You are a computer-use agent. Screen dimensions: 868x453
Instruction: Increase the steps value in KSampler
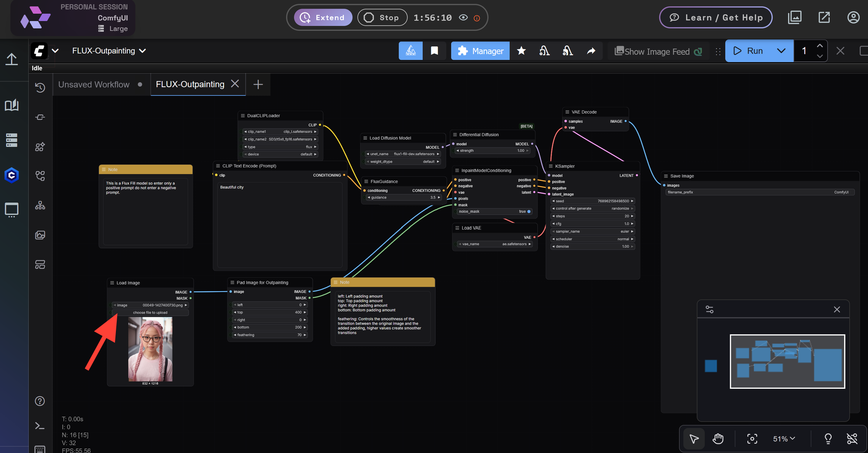[x=632, y=216]
